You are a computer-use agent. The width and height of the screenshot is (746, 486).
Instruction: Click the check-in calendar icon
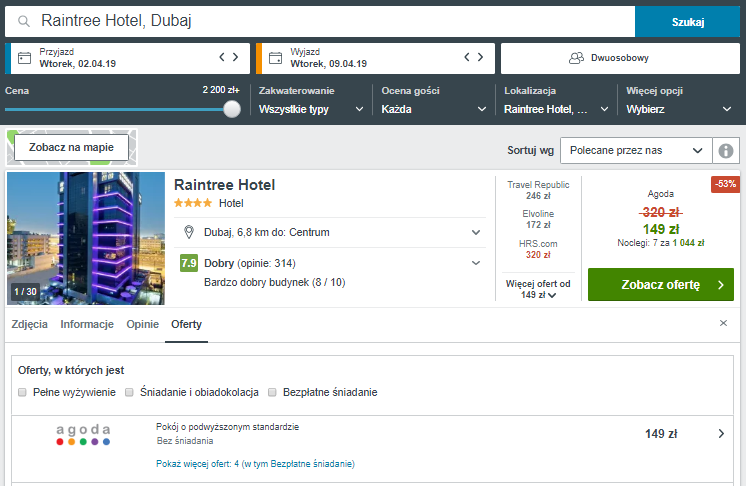(x=24, y=58)
